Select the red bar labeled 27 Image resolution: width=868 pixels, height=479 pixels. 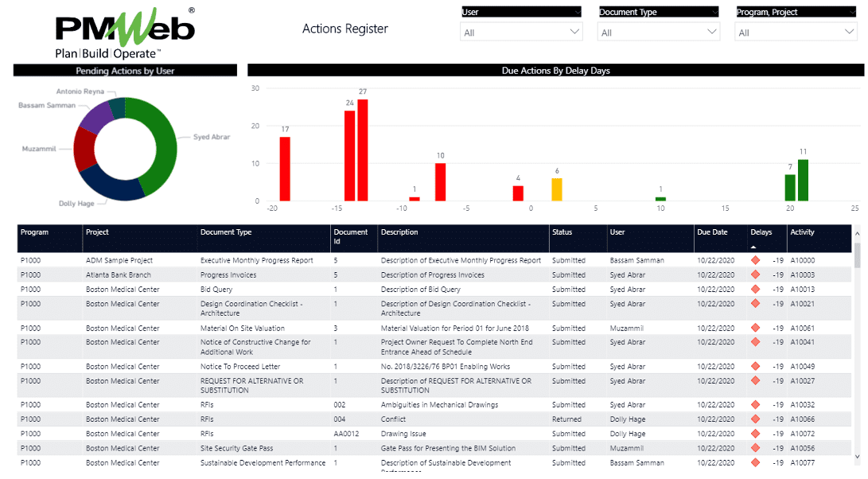point(363,150)
